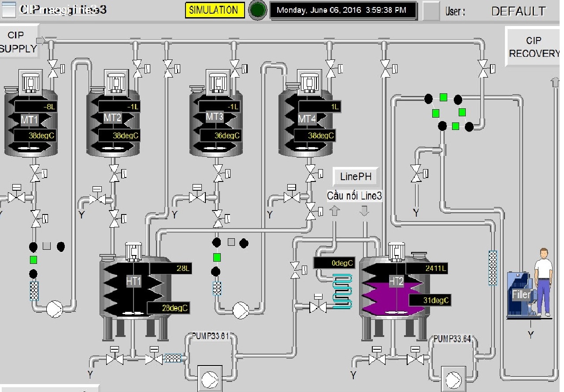Image resolution: width=564 pixels, height=392 pixels.
Task: Click the yellow SIMULATION button
Action: tap(214, 10)
